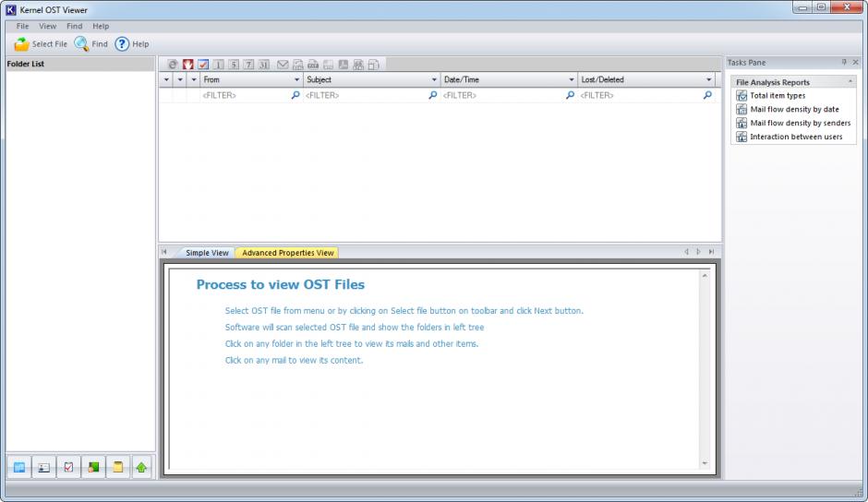This screenshot has height=502, width=868.
Task: Click the globe refresh icon in message toolbar
Action: tap(173, 65)
